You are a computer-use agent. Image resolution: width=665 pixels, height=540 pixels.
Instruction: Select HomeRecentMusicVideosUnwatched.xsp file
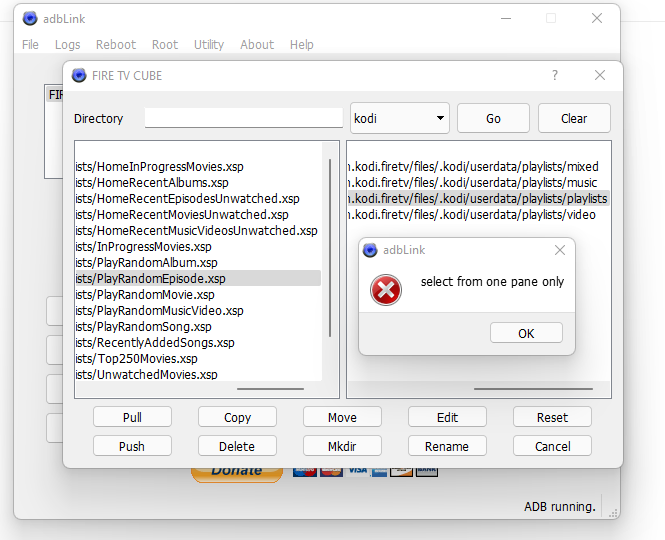coord(198,231)
